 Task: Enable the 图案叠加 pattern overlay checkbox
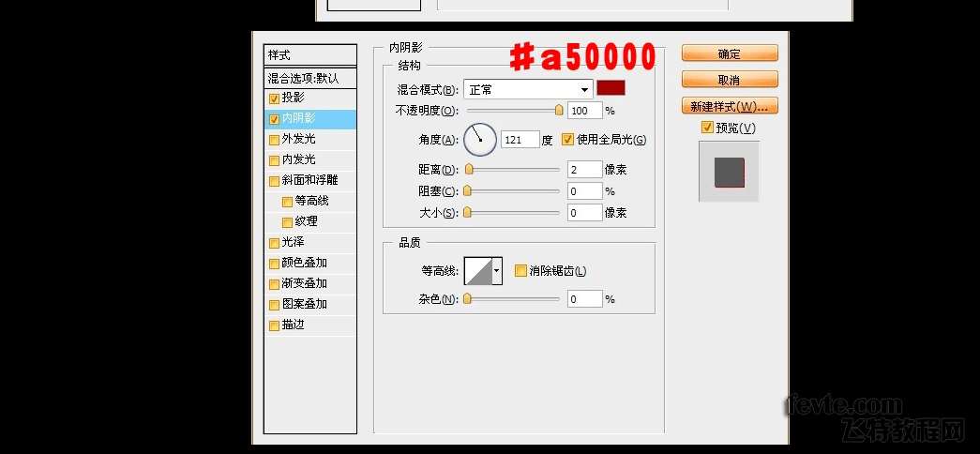tap(274, 305)
